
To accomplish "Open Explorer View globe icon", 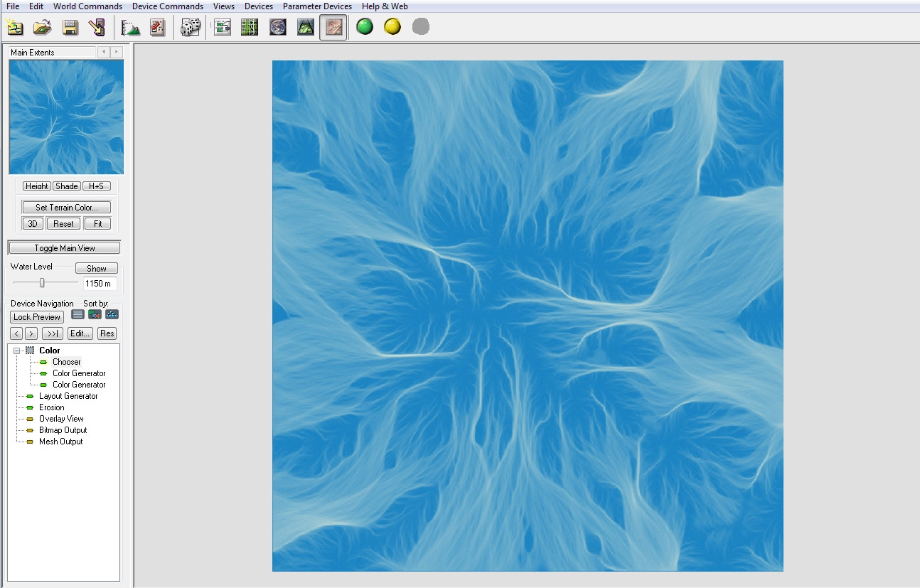I will (x=278, y=28).
